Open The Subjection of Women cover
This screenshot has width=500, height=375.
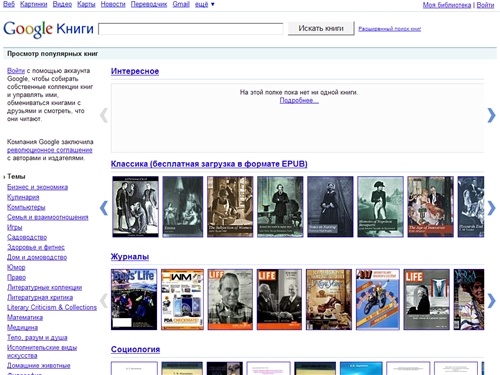(x=230, y=207)
